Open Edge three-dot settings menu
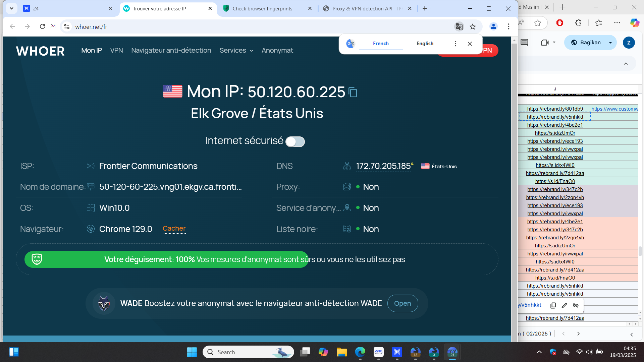 [x=617, y=23]
